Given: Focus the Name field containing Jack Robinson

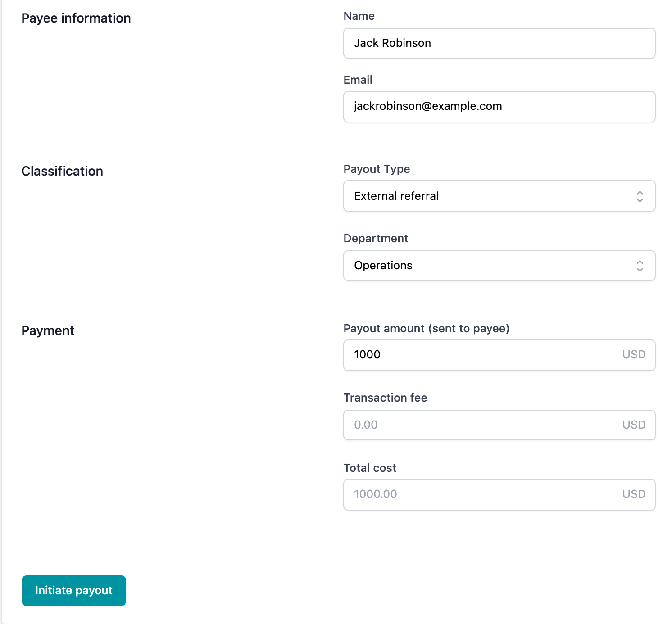Looking at the screenshot, I should [x=499, y=43].
